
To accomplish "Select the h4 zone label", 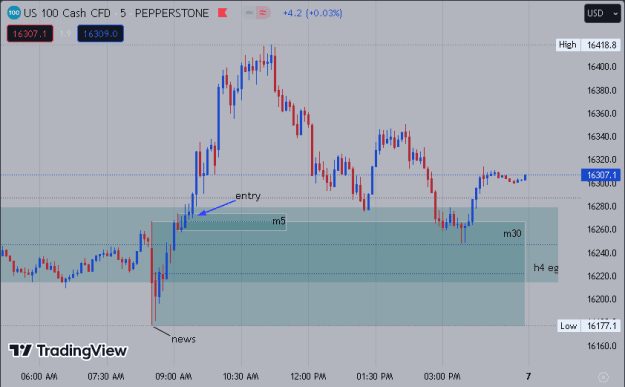I will coord(546,268).
